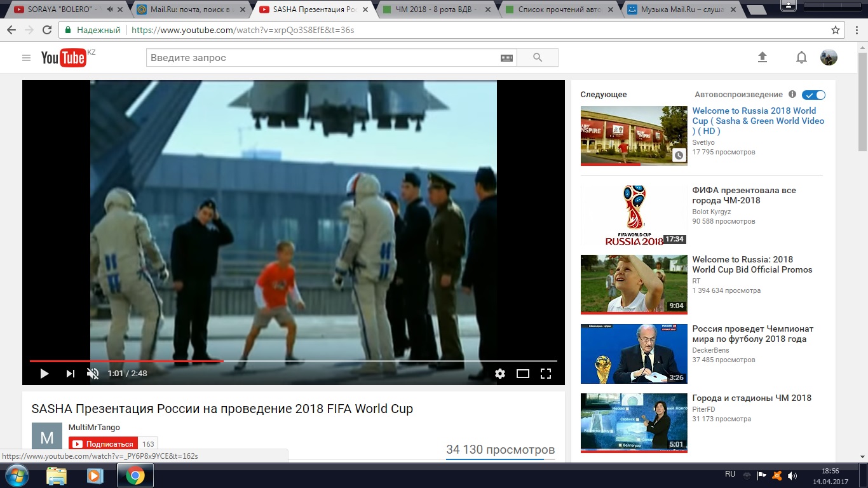Open File Explorer from taskbar

point(57,475)
